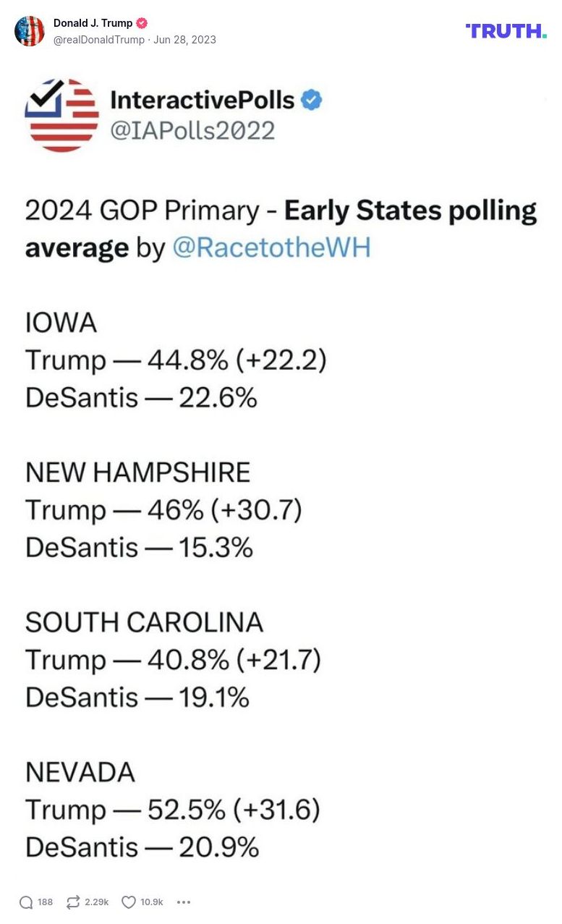Click the @realDonaldTrump handle
The image size is (562, 924).
point(99,40)
